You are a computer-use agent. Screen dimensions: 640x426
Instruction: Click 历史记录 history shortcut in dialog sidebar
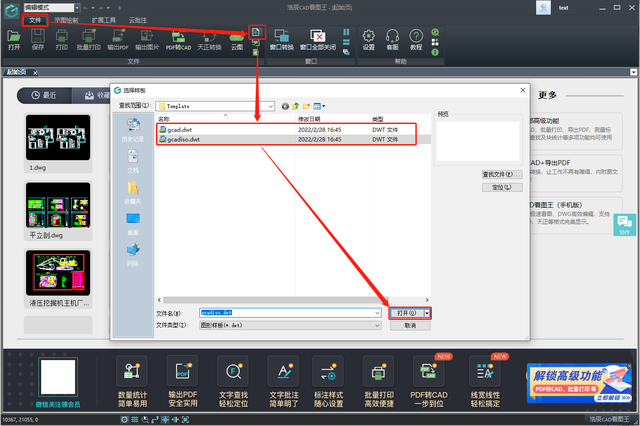click(x=133, y=130)
